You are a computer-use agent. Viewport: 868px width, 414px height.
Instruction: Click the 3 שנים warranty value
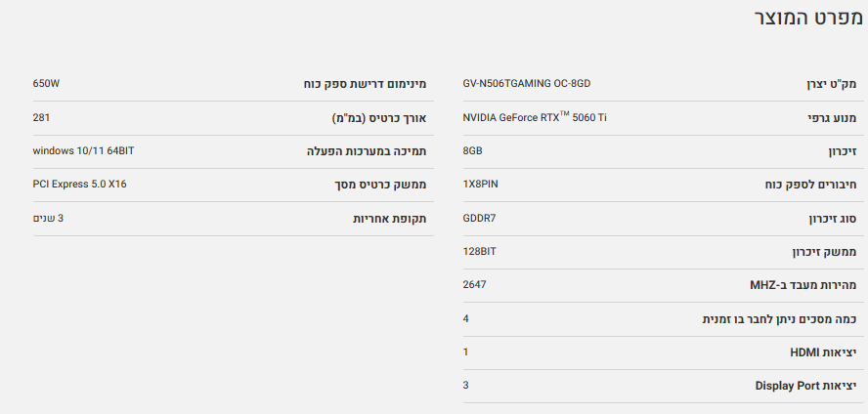click(x=48, y=218)
